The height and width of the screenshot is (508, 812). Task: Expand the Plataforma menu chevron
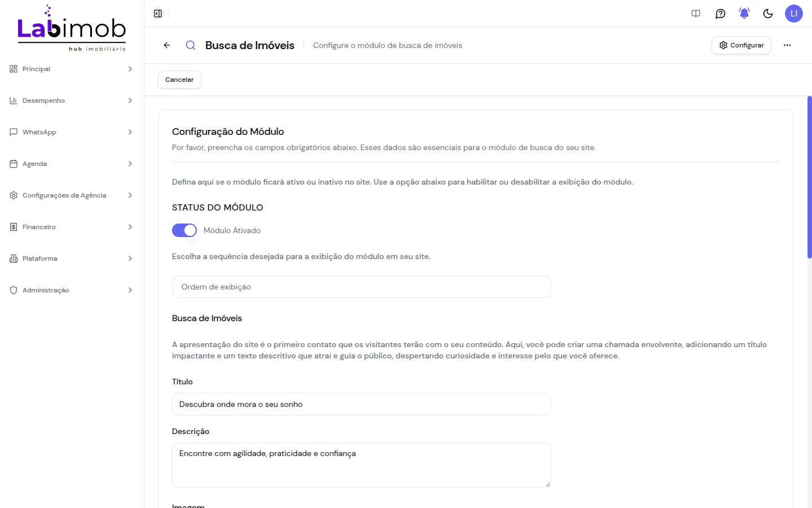pos(130,259)
